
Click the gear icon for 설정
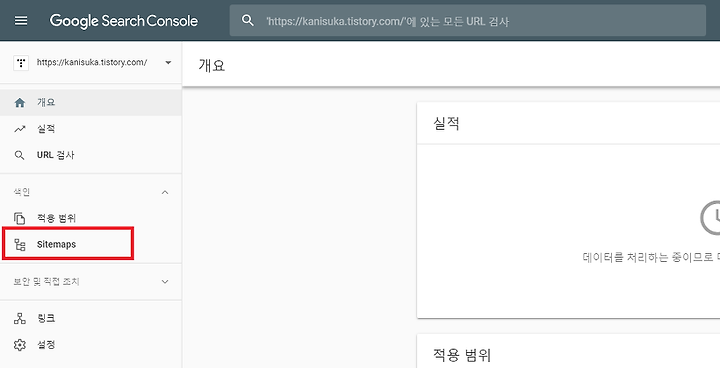coord(20,345)
